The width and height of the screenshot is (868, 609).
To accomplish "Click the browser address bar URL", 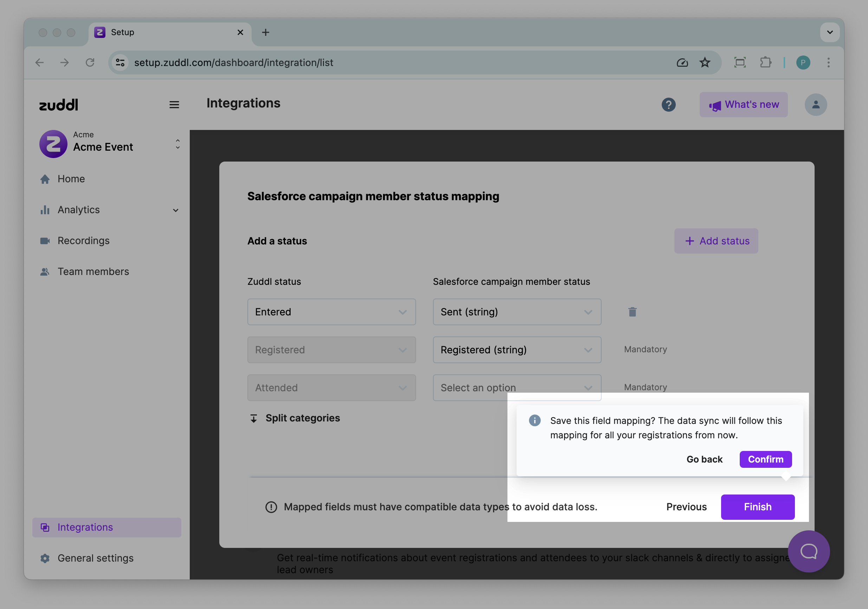I will pyautogui.click(x=233, y=63).
